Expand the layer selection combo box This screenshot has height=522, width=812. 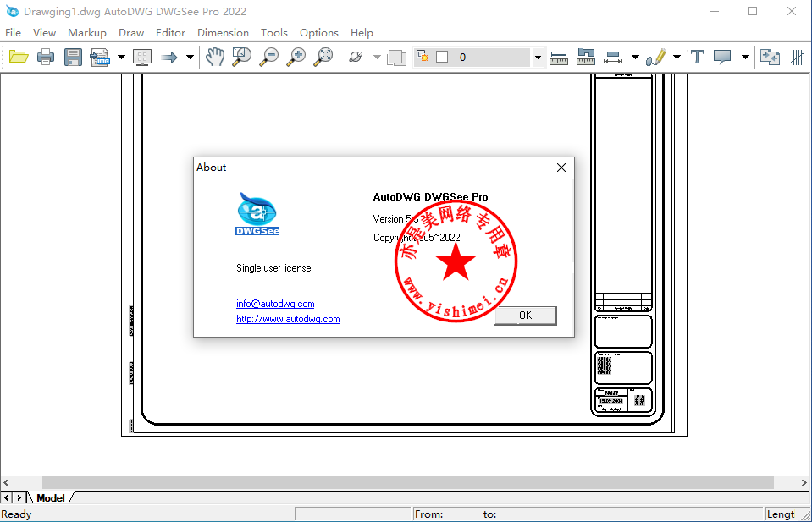538,57
